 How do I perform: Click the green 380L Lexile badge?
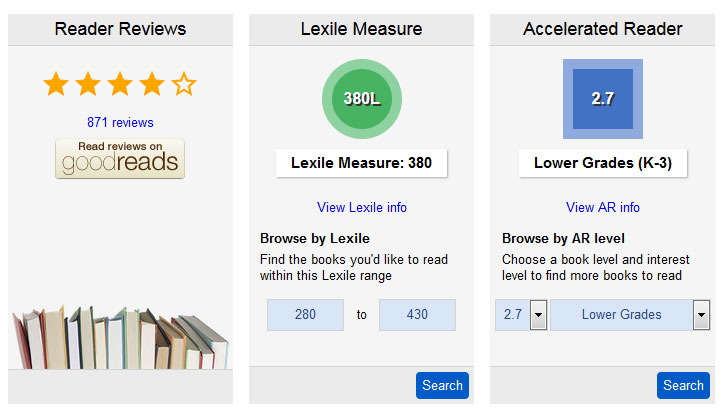(361, 99)
